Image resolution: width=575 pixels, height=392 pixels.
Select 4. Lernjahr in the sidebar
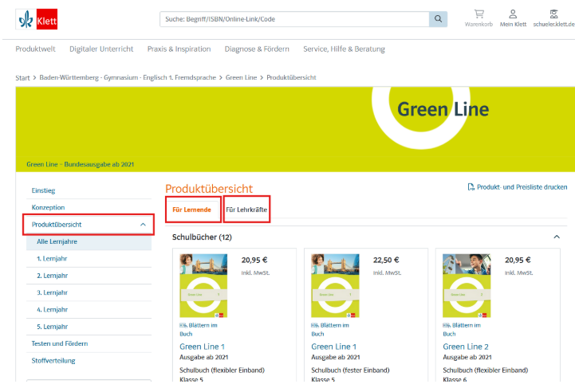tap(52, 310)
